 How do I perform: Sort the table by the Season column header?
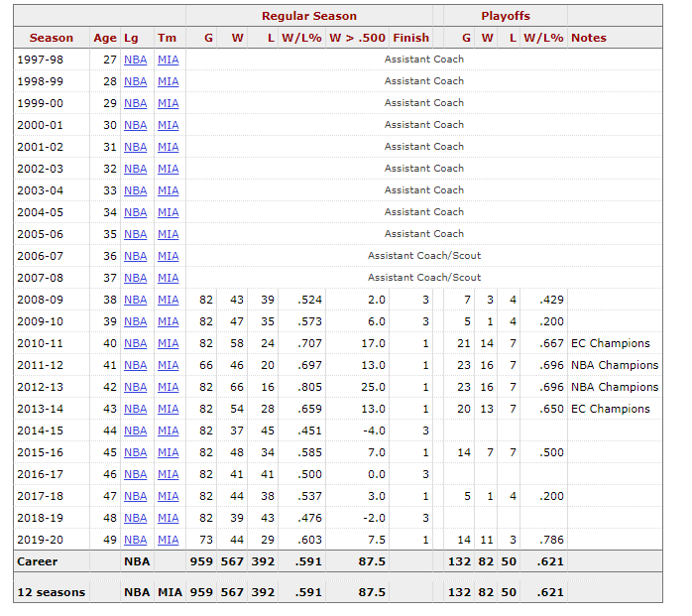point(52,38)
